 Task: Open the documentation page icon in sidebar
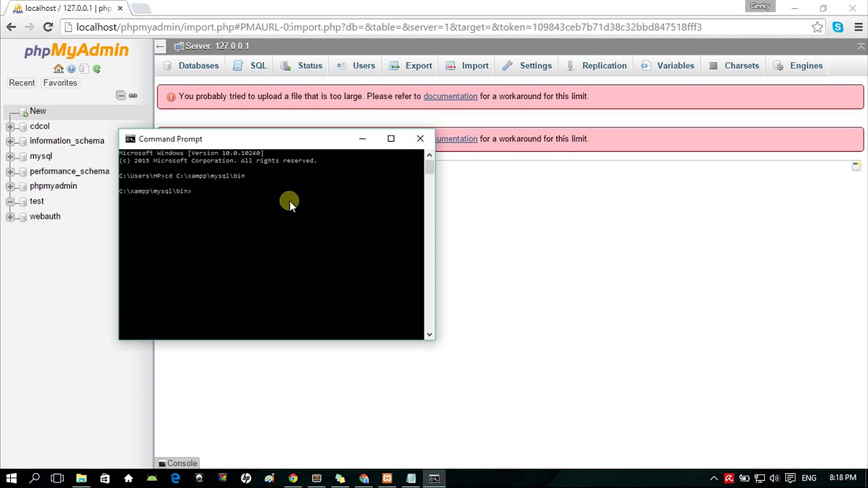coord(83,69)
